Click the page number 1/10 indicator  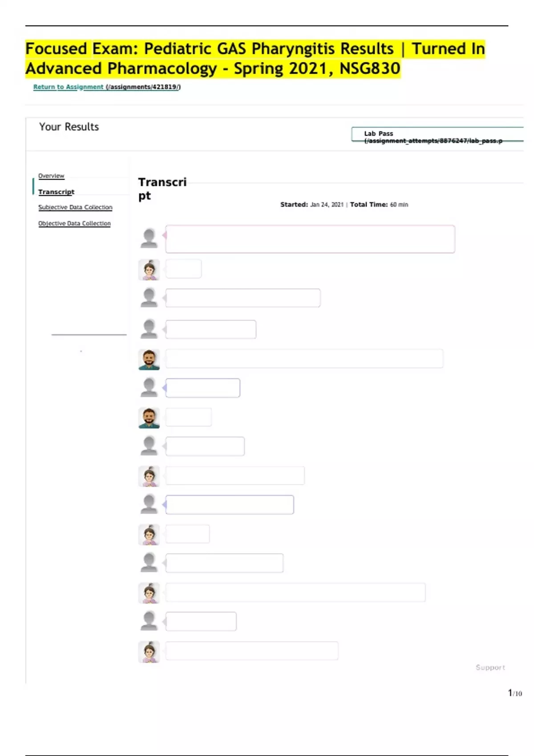515,693
